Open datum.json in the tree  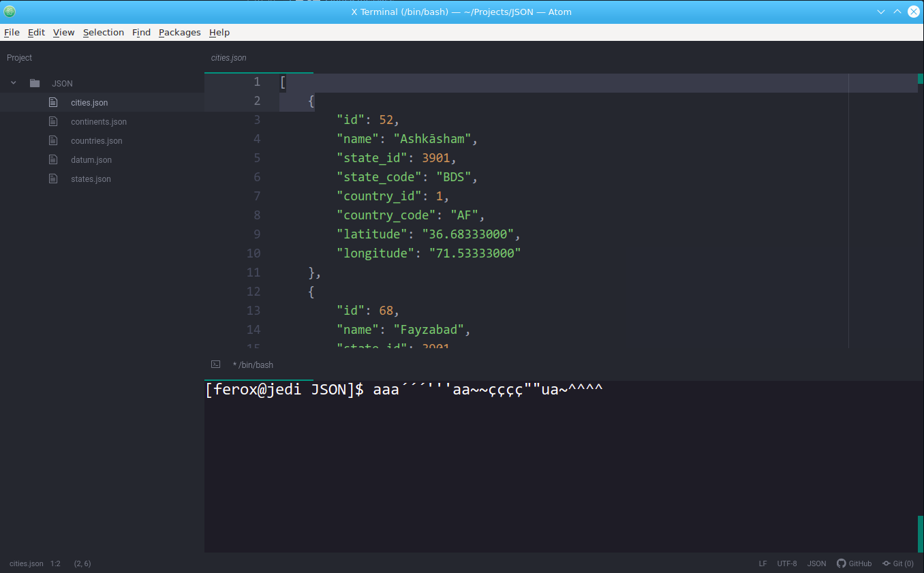91,159
